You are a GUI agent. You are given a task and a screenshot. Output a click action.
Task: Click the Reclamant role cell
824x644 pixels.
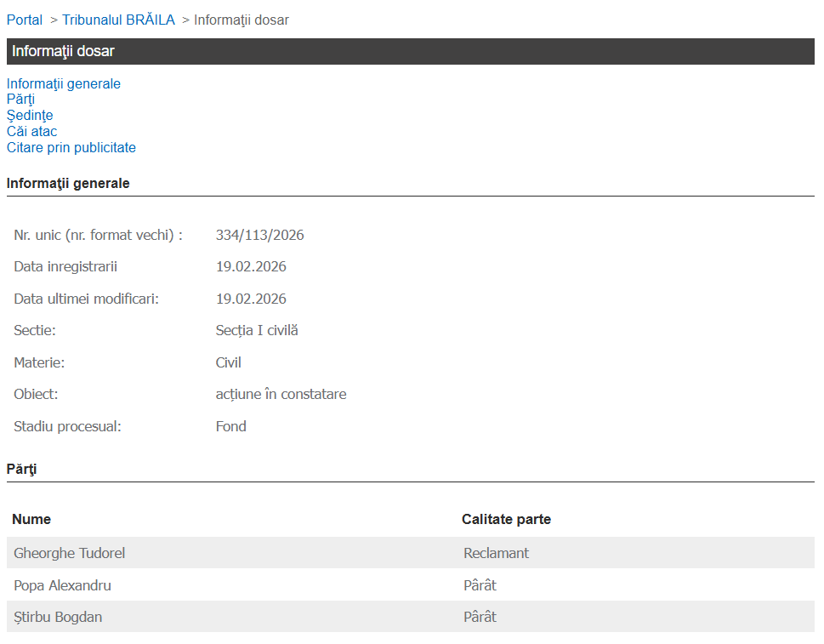tap(496, 553)
